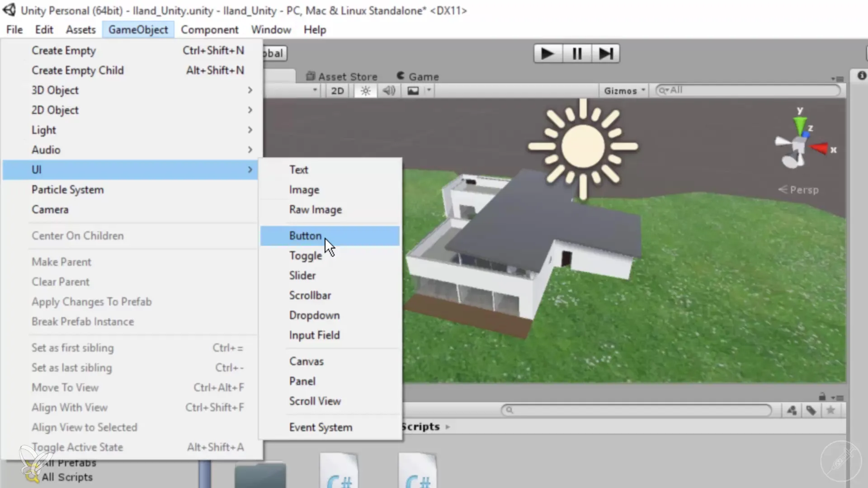Select the first C# script asset
This screenshot has width=868, height=488.
pyautogui.click(x=339, y=471)
